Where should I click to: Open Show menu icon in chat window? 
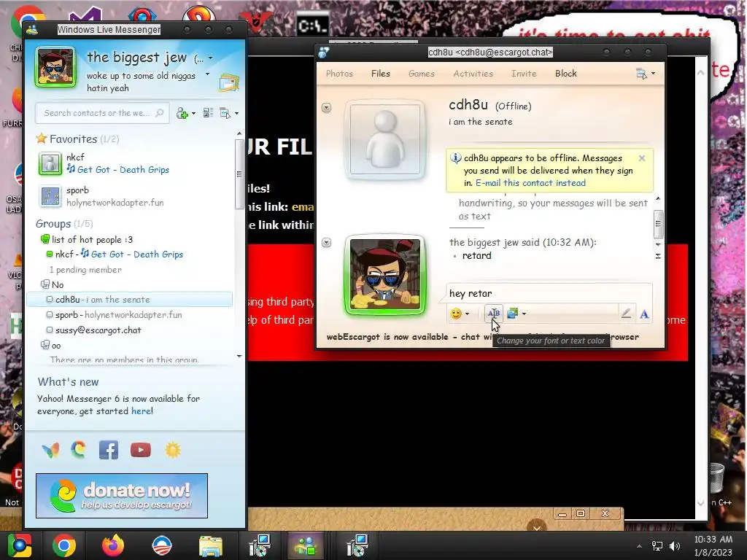tap(641, 74)
